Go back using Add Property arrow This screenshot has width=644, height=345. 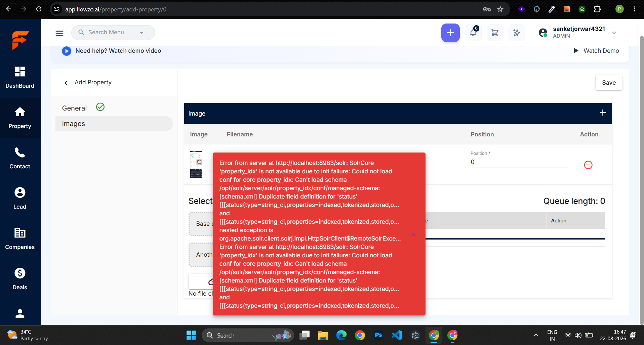point(66,83)
